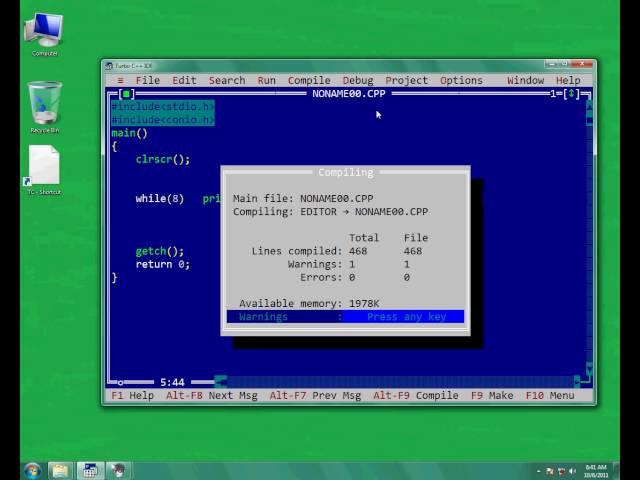Click the #include<stdio.h> code line
This screenshot has height=480, width=640.
(x=162, y=107)
